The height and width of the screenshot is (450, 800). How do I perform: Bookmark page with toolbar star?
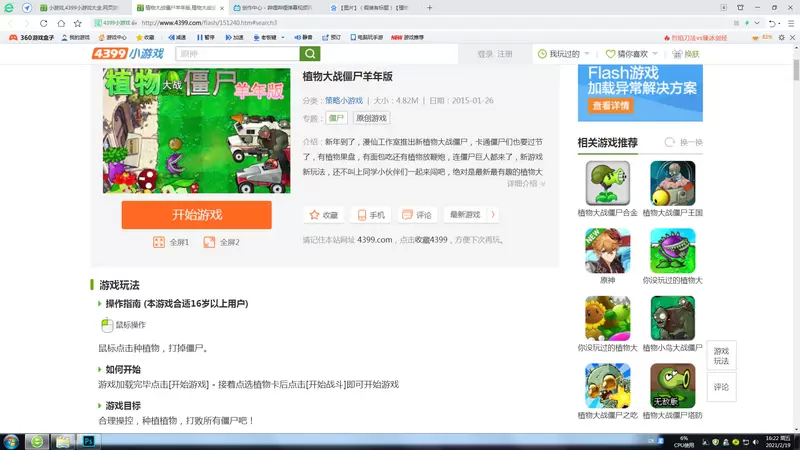tap(78, 23)
